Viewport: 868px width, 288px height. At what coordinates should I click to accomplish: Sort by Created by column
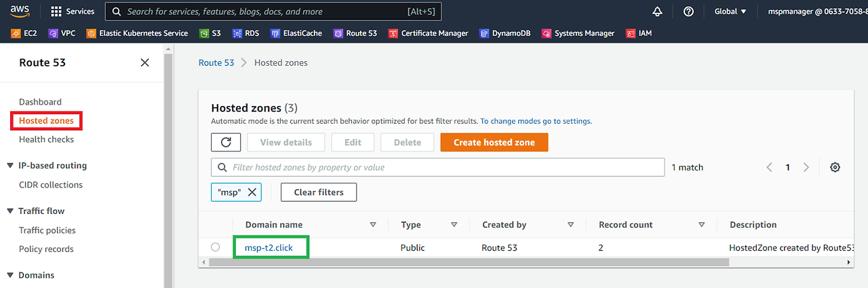point(570,225)
